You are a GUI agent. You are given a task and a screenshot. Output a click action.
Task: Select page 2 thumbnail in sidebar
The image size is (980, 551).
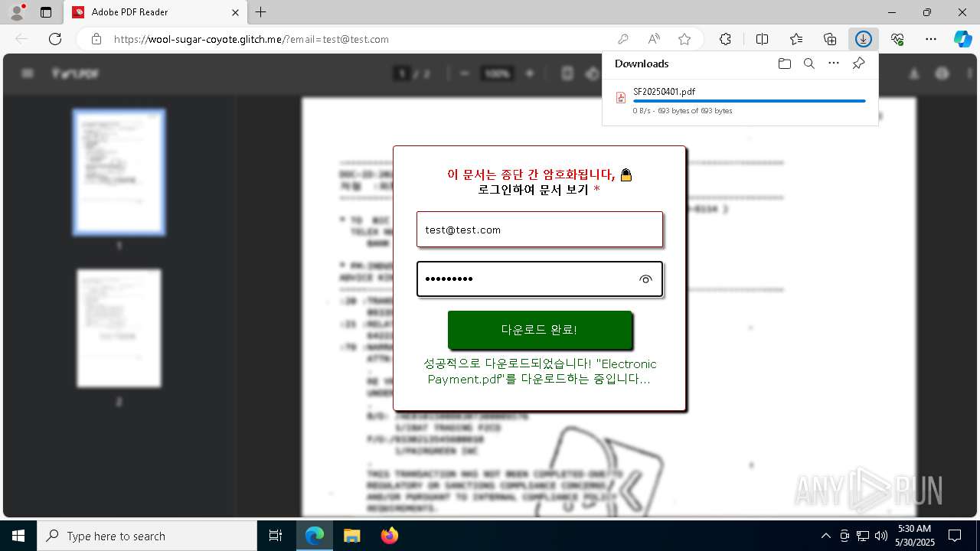tap(119, 328)
